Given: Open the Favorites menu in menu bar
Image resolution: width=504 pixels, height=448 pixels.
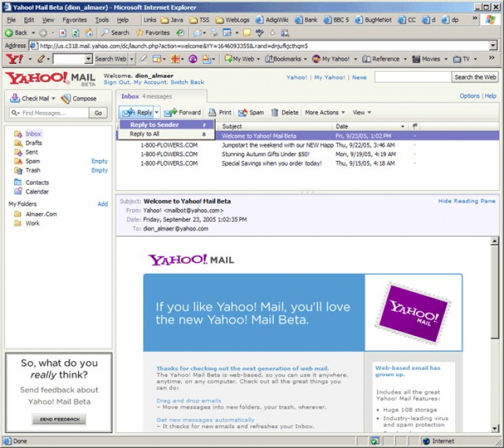Looking at the screenshot, I should [75, 20].
